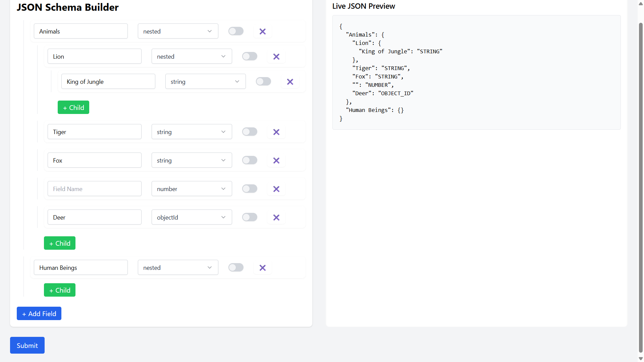Open the Fox type dropdown
Viewport: 644px width, 362px height.
point(192,160)
